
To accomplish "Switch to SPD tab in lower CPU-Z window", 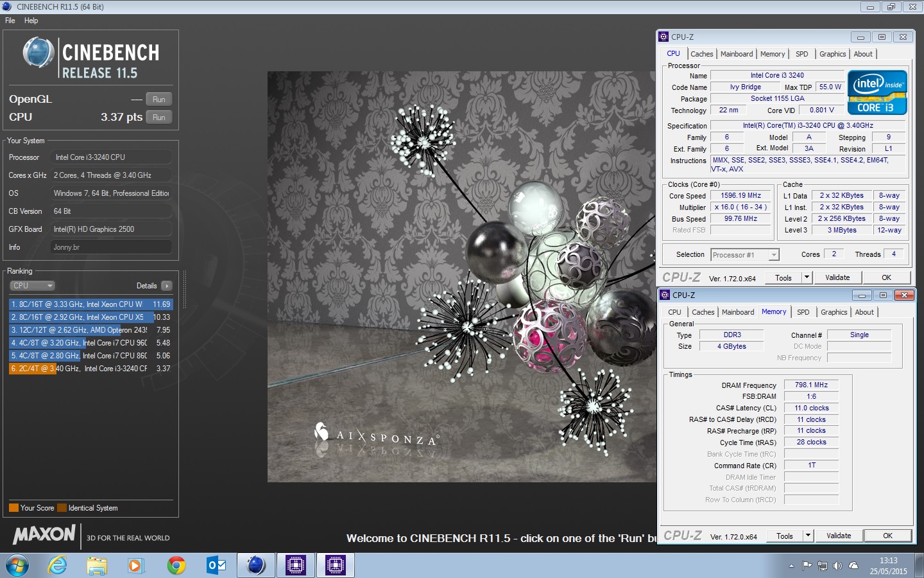I will coord(803,313).
